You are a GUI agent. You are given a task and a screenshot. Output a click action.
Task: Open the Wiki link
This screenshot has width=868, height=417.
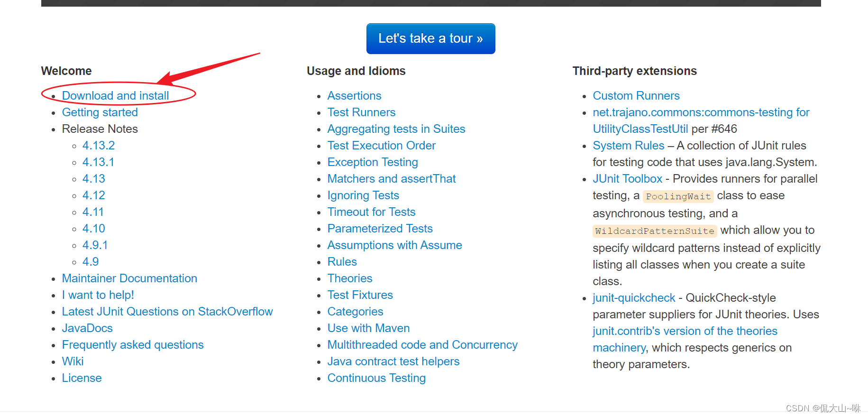73,361
